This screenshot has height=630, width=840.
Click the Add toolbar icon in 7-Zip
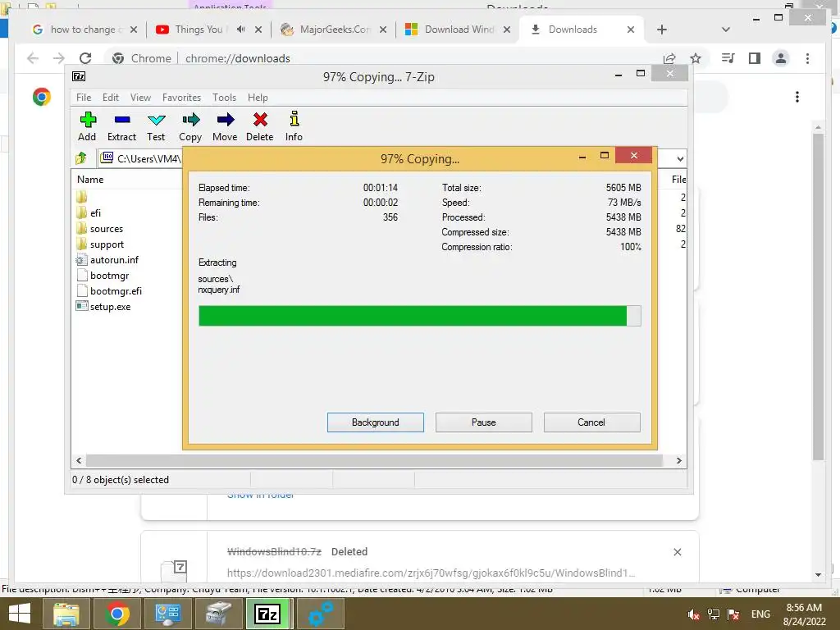[87, 126]
